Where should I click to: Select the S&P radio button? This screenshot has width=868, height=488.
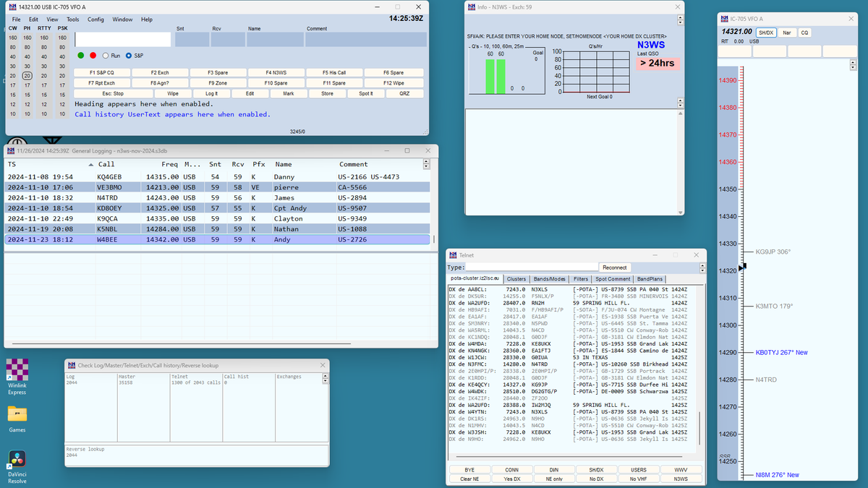click(135, 55)
